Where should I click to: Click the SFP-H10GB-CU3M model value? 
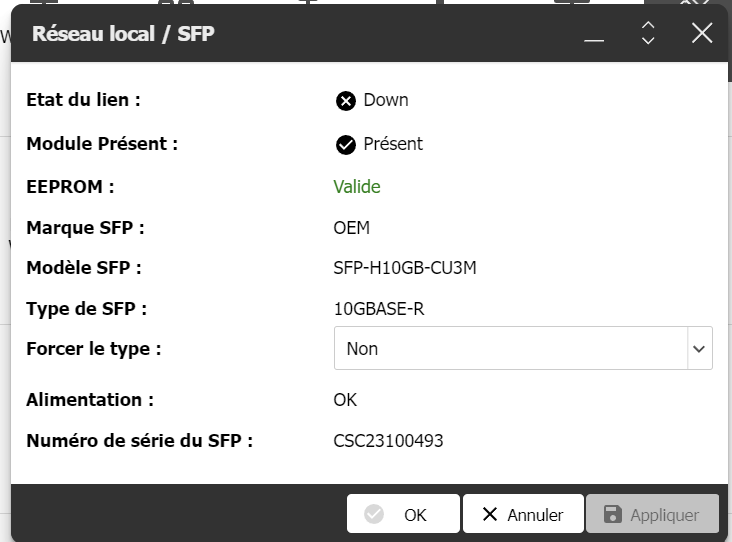[398, 268]
